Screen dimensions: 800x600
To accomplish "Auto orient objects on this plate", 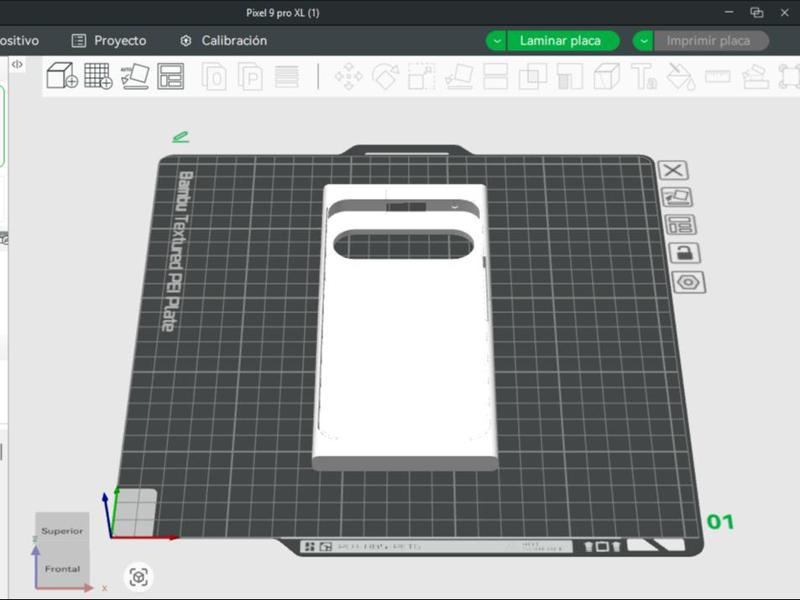I will click(677, 197).
